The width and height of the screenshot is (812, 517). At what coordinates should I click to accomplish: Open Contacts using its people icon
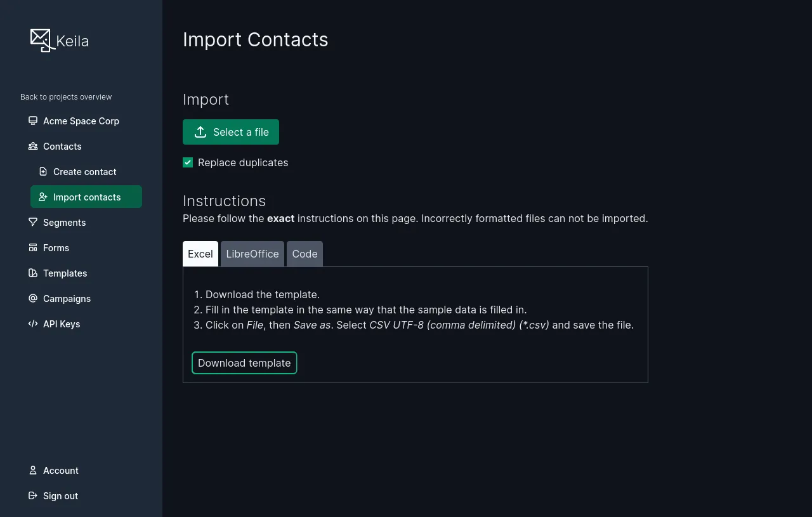pyautogui.click(x=32, y=146)
